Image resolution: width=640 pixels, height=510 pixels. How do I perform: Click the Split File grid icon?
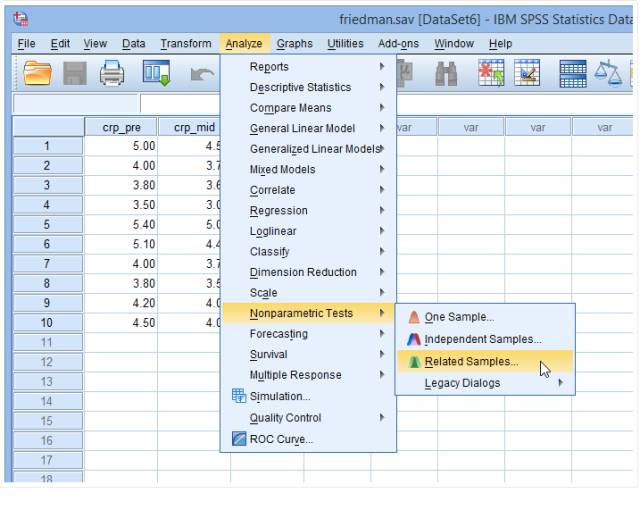pyautogui.click(x=573, y=74)
